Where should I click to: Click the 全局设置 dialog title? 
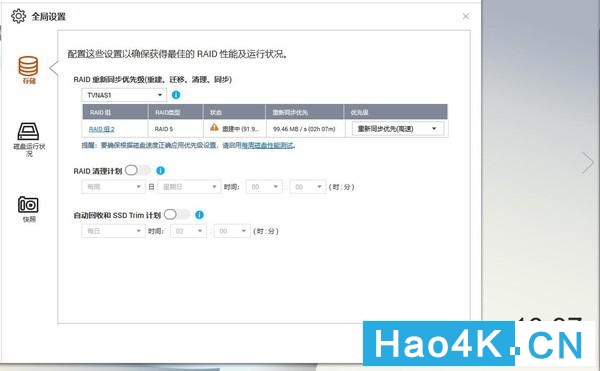[x=49, y=16]
